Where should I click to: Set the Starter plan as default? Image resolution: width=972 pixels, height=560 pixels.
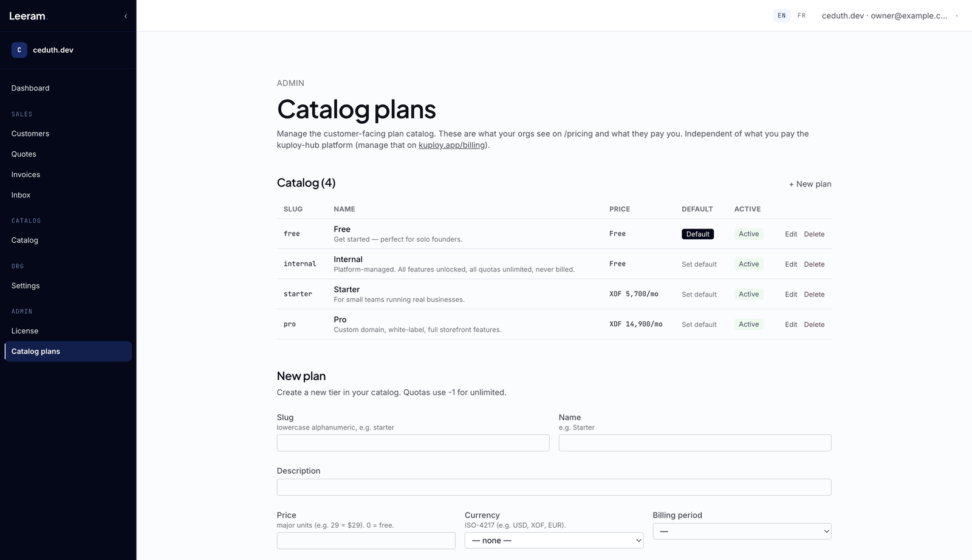(699, 295)
